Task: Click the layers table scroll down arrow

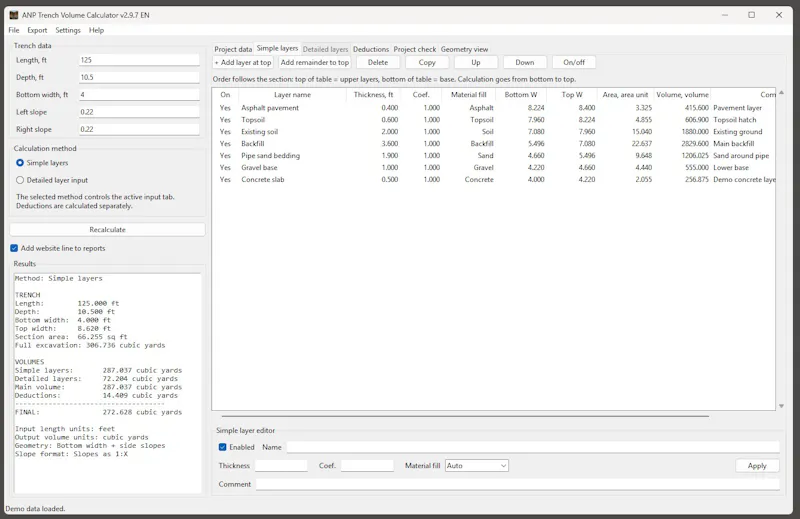Action: pyautogui.click(x=781, y=406)
